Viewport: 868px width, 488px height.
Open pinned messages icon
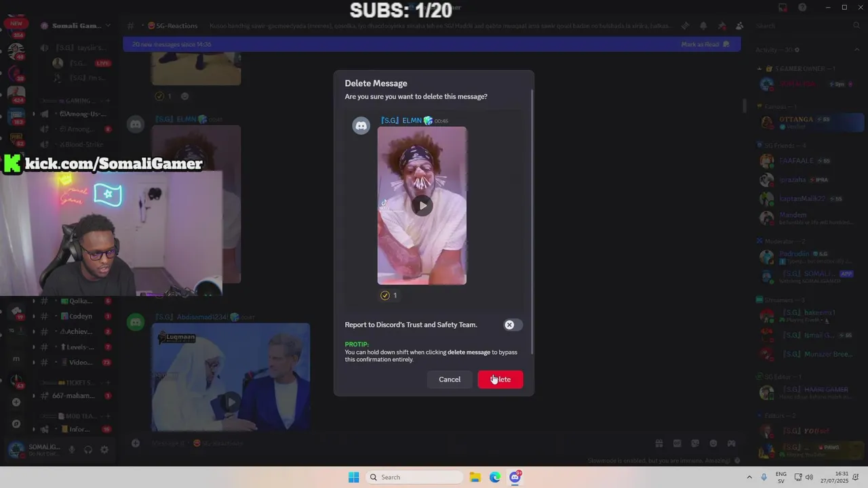722,26
